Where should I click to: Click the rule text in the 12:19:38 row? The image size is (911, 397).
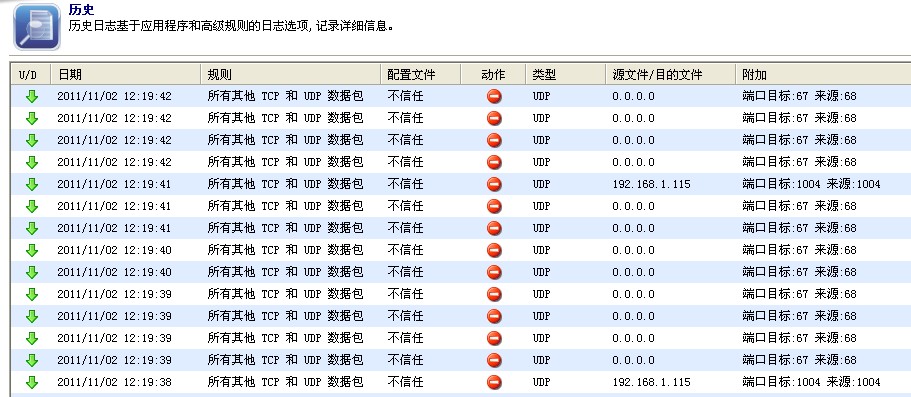(x=285, y=382)
